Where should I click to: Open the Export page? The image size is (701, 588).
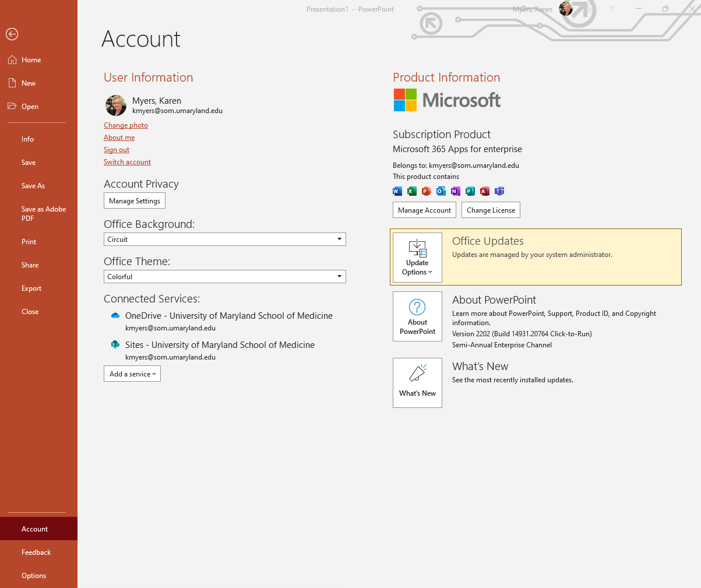(x=38, y=288)
